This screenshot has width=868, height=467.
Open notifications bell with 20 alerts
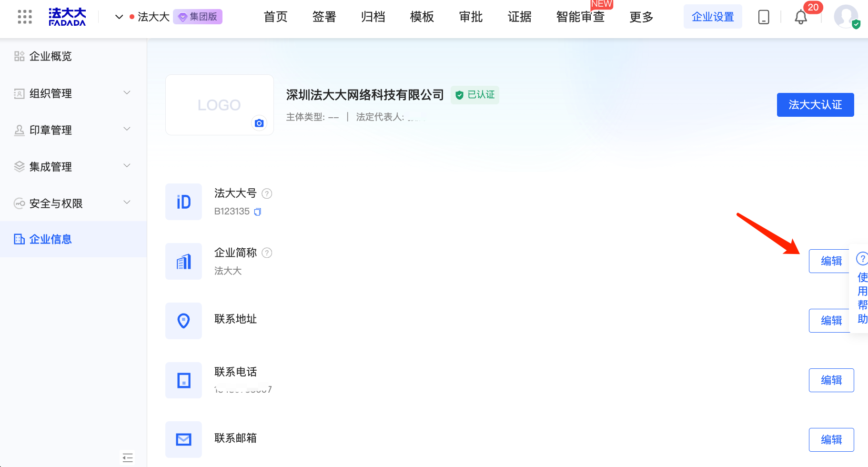pyautogui.click(x=801, y=17)
